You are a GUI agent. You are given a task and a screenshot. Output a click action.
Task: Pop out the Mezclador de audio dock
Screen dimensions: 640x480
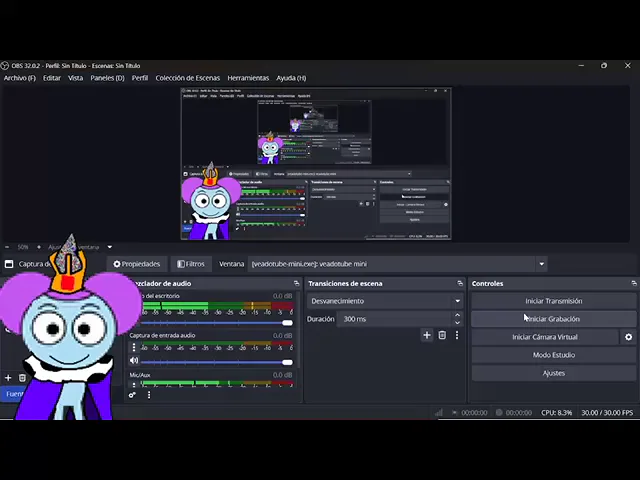pos(296,283)
